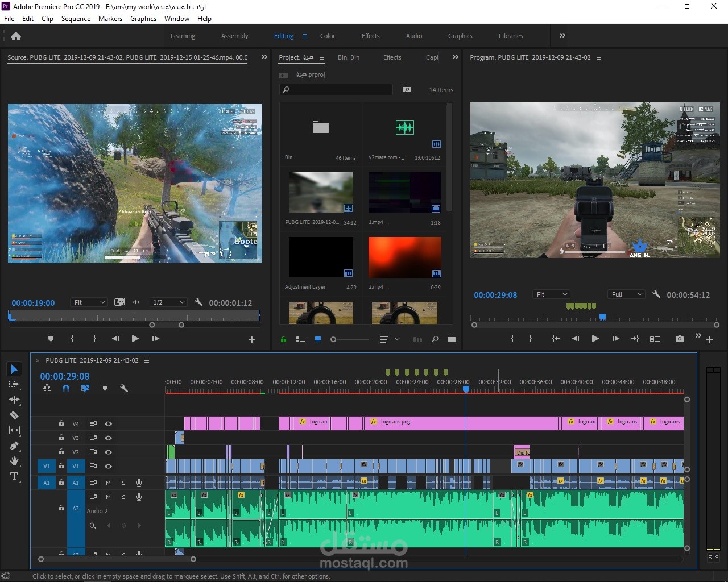Open the Effects panel tab

392,57
